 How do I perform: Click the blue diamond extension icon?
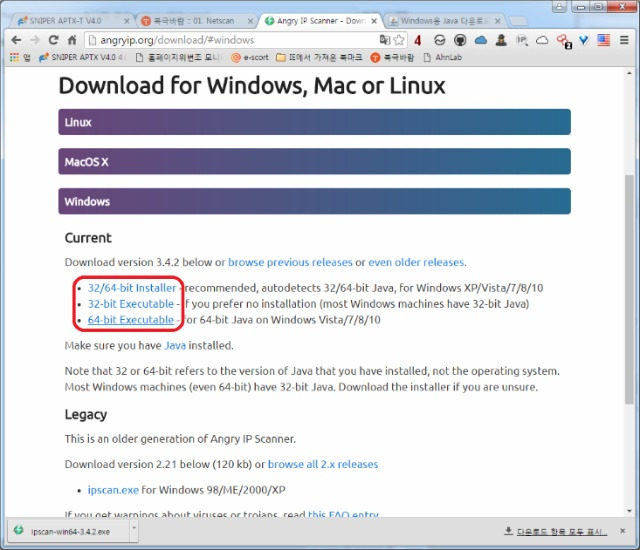[584, 40]
